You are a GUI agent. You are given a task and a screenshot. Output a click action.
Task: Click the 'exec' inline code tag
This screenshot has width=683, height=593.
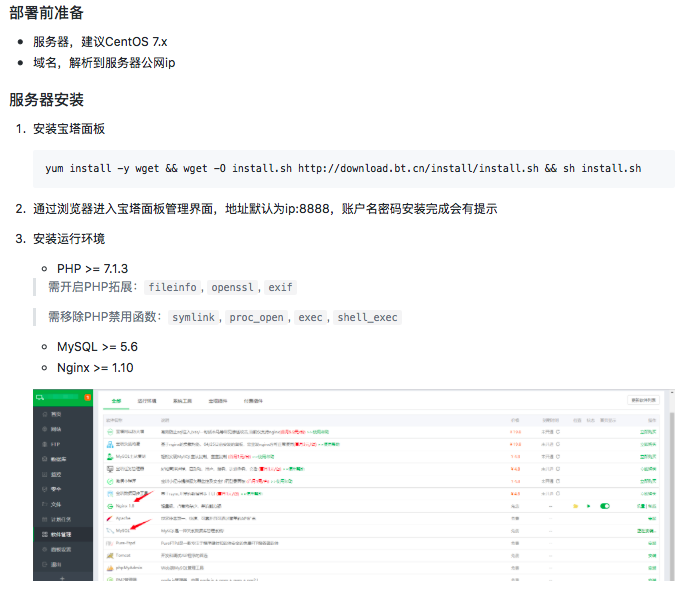click(311, 317)
